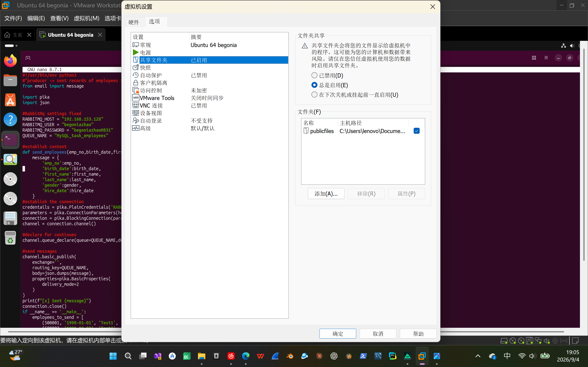
Task: Open Firefox from the Ubuntu dock
Action: (10, 61)
